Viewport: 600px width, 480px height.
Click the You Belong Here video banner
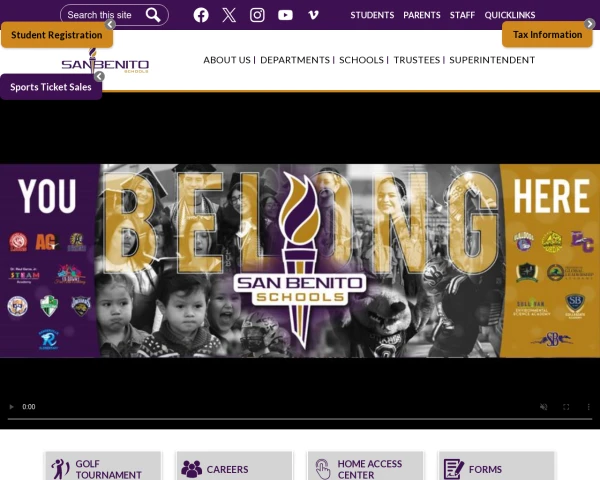[300, 261]
